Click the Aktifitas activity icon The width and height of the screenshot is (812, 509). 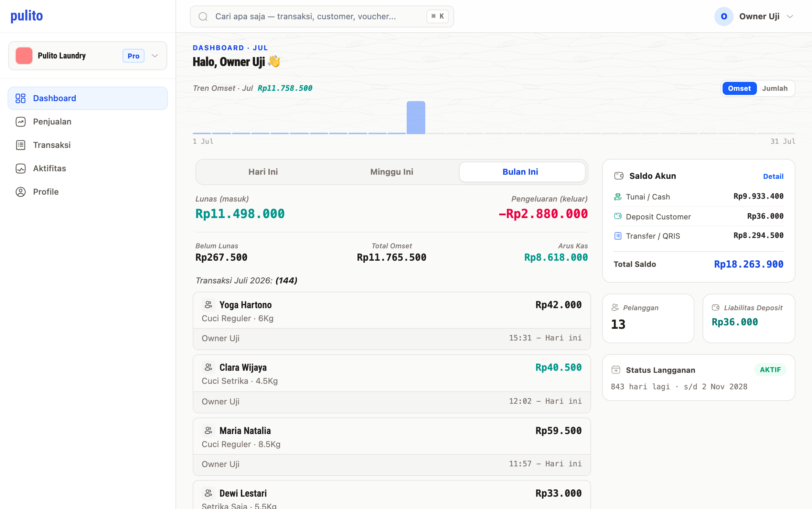pos(21,169)
